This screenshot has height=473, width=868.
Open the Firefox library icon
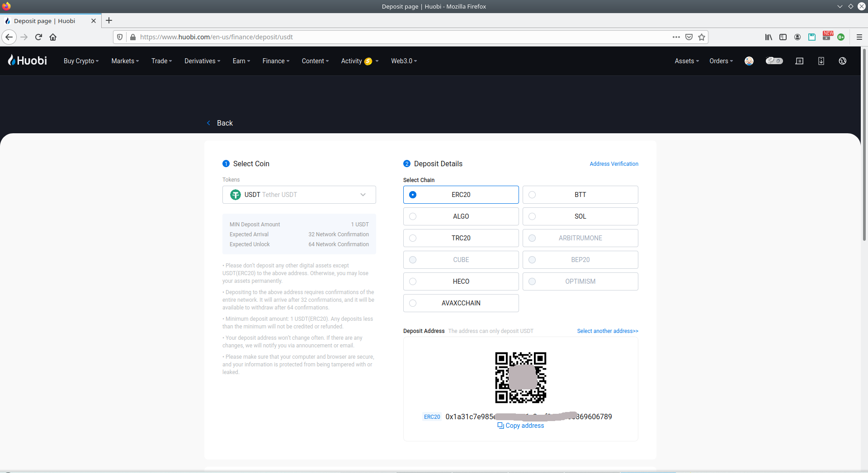[x=769, y=37]
